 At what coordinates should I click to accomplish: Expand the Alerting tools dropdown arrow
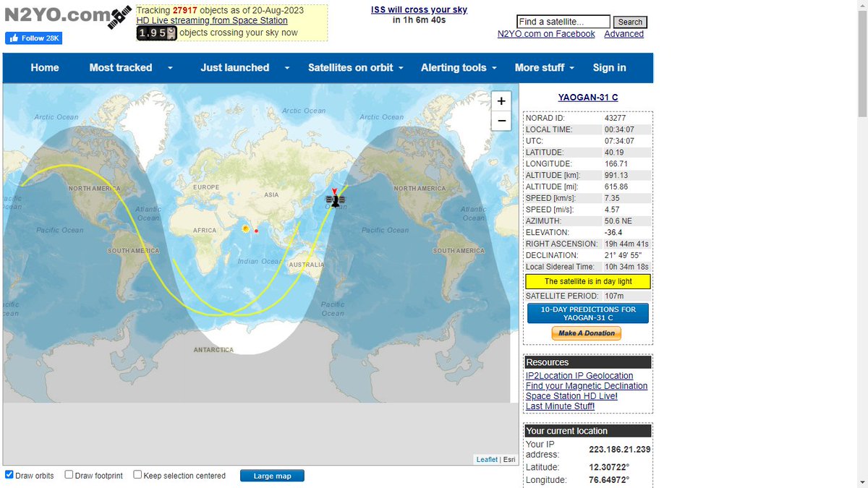pyautogui.click(x=494, y=68)
